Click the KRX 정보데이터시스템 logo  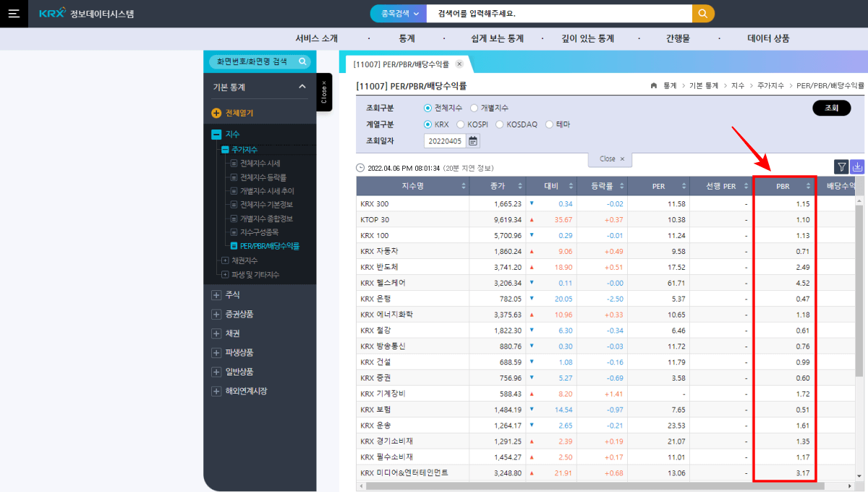[86, 14]
